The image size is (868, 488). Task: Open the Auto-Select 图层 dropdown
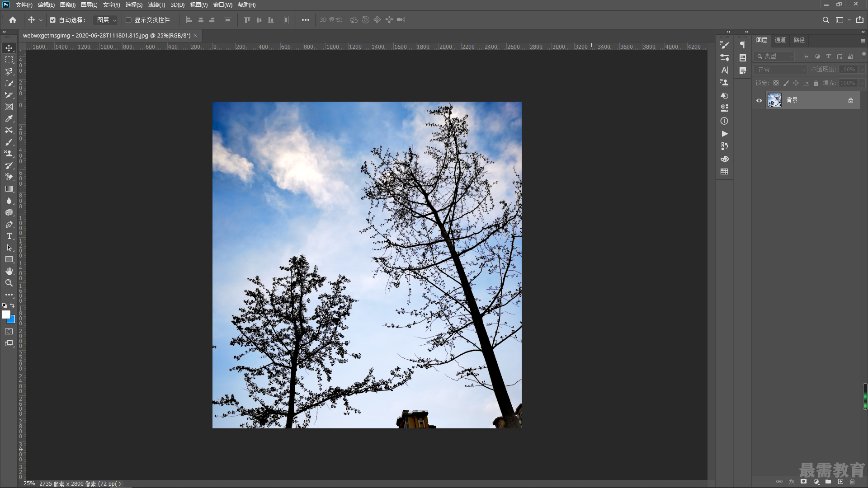tap(105, 20)
